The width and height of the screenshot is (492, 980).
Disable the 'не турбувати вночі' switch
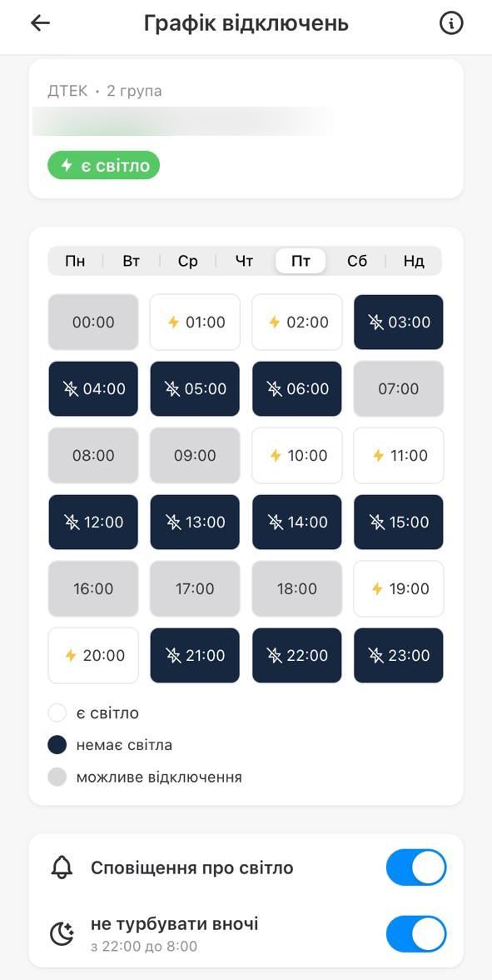click(416, 933)
